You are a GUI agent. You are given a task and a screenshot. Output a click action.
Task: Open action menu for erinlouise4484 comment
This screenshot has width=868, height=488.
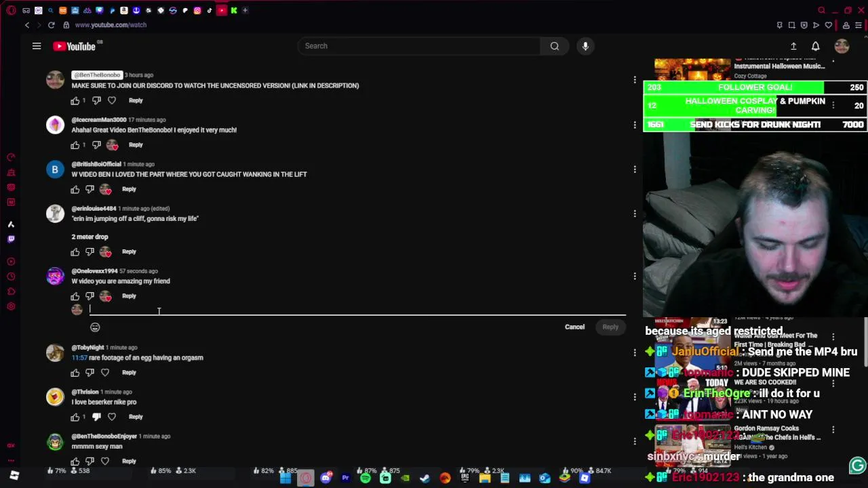pos(635,213)
